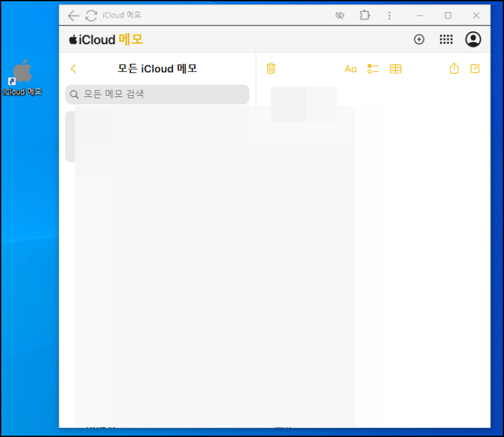Click the crossed-out eye tracking icon
504x437 pixels.
click(x=340, y=16)
